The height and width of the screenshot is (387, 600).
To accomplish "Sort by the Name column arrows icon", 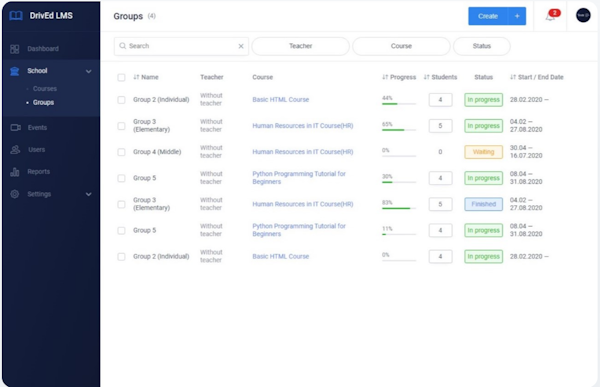I will [x=136, y=77].
